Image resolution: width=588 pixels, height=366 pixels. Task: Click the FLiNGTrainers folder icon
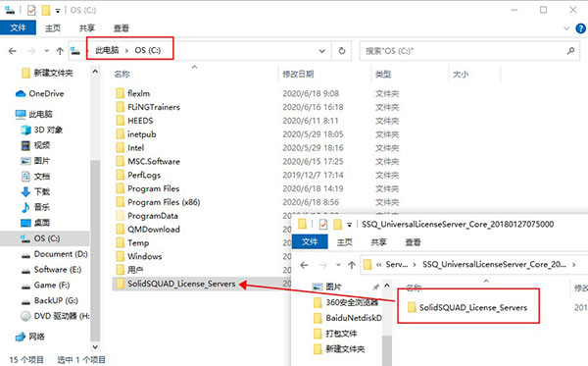coord(120,107)
